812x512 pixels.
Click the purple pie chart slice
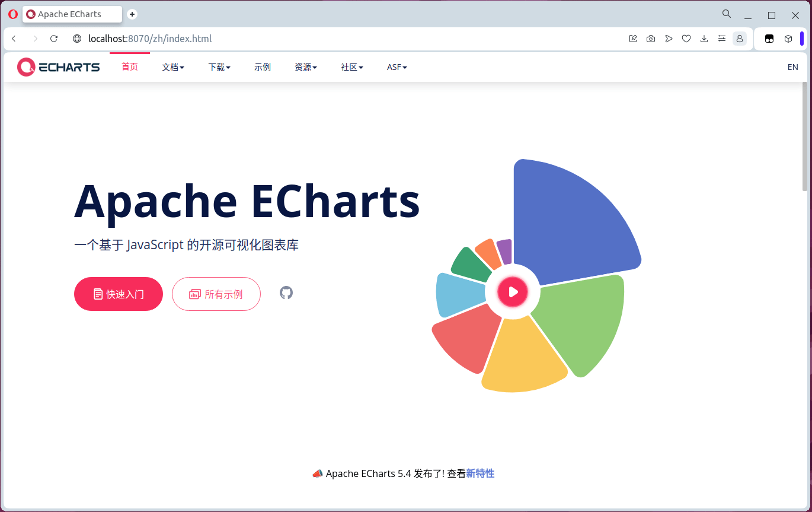point(504,251)
